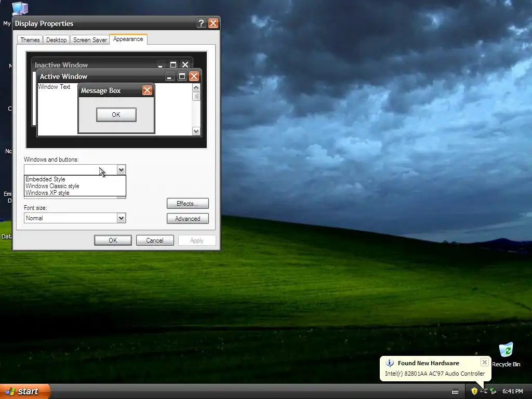Click the info icon in Found New Hardware balloon
This screenshot has height=399, width=532.
pos(390,363)
